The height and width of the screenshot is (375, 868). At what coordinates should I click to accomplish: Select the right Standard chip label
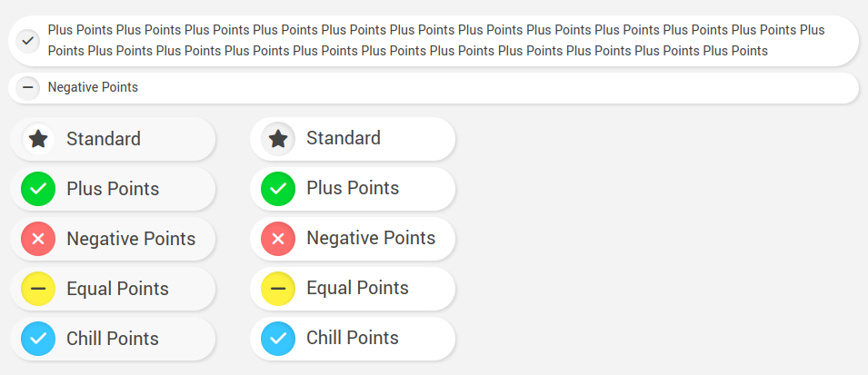click(x=344, y=139)
